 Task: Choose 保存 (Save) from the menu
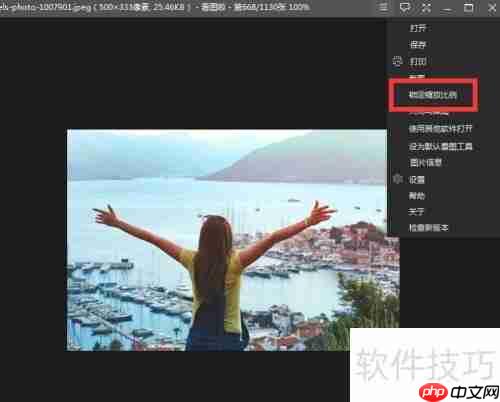point(418,45)
